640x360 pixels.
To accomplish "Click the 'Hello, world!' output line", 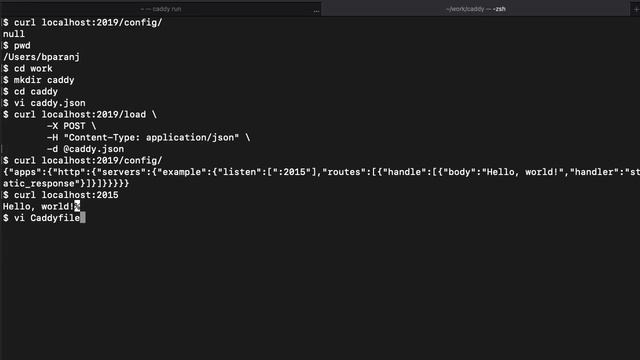I will click(41, 207).
